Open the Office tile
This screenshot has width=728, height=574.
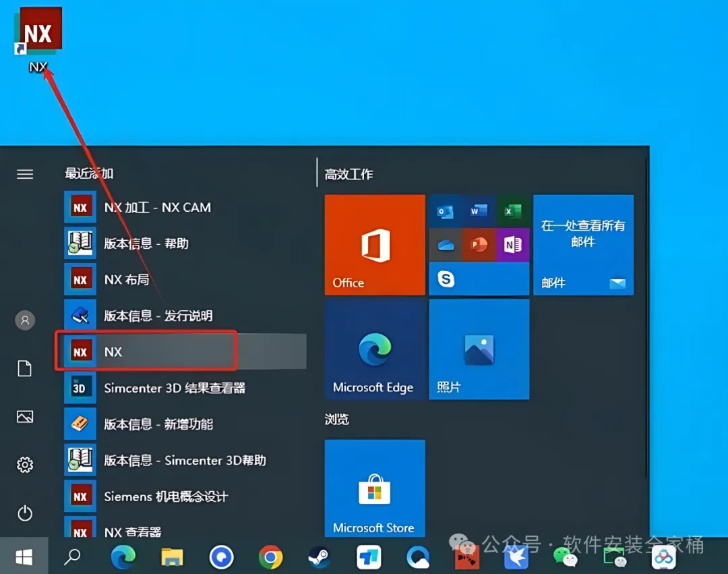click(375, 245)
